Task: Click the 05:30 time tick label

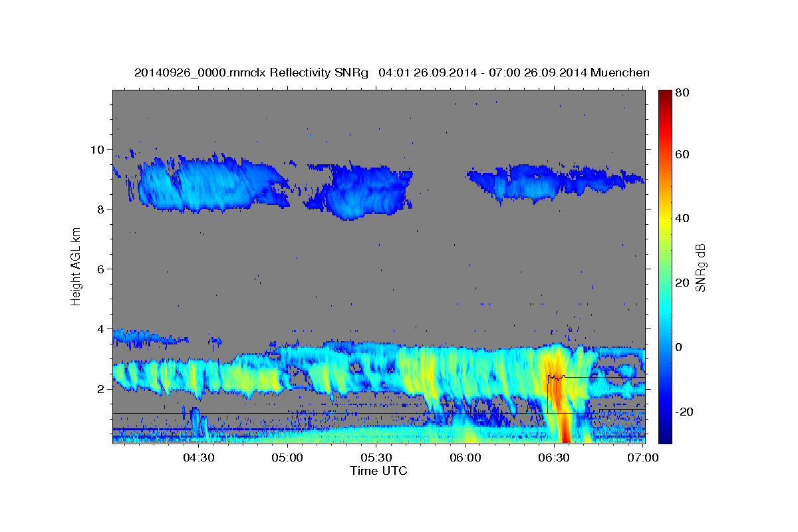Action: [376, 458]
